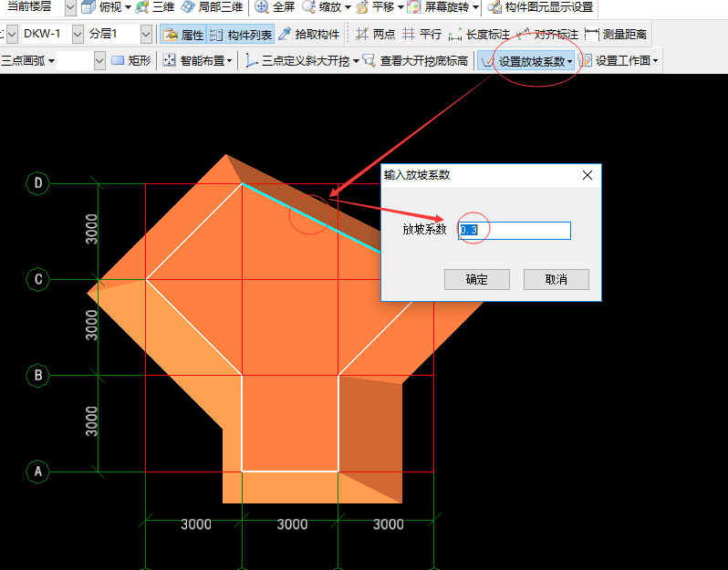Expand the 缩放 dropdown arrow
This screenshot has height=570, width=728.
coord(348,7)
